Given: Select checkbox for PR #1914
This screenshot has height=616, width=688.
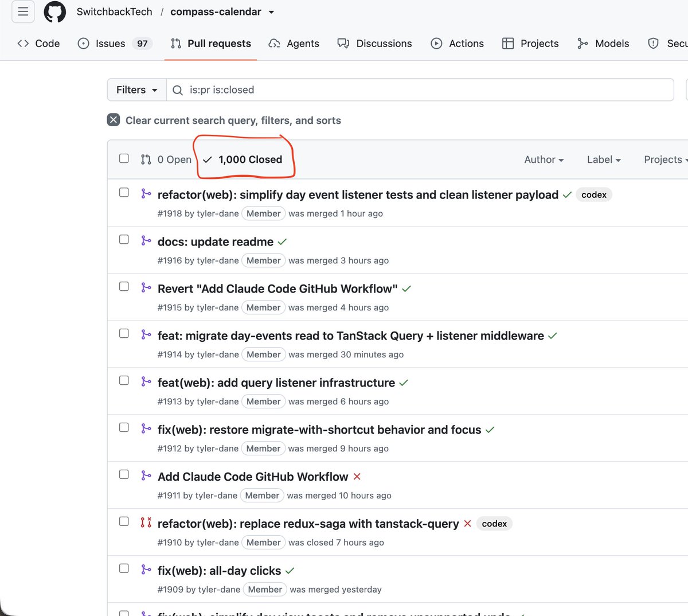Looking at the screenshot, I should [124, 333].
